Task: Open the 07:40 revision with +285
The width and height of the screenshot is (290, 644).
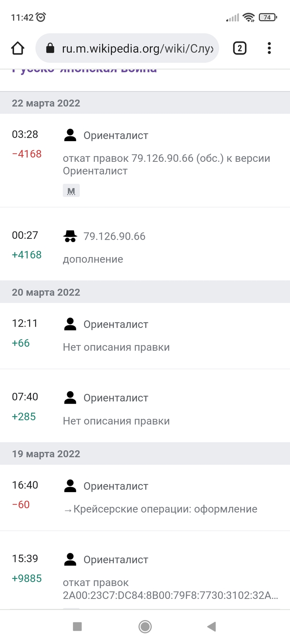Action: point(25,397)
